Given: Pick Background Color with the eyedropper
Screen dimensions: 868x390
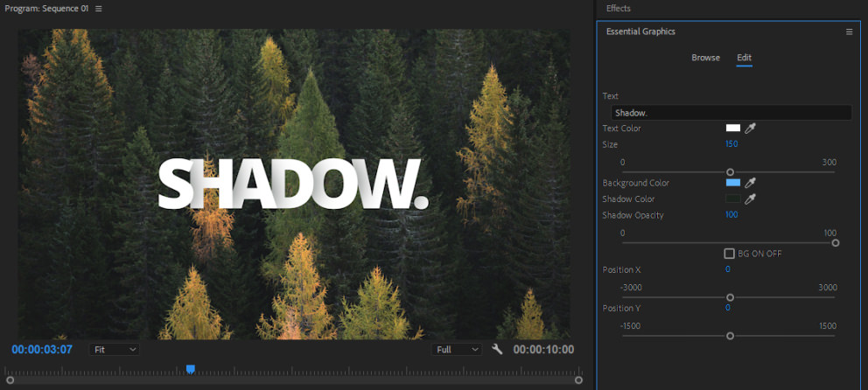Looking at the screenshot, I should [750, 183].
